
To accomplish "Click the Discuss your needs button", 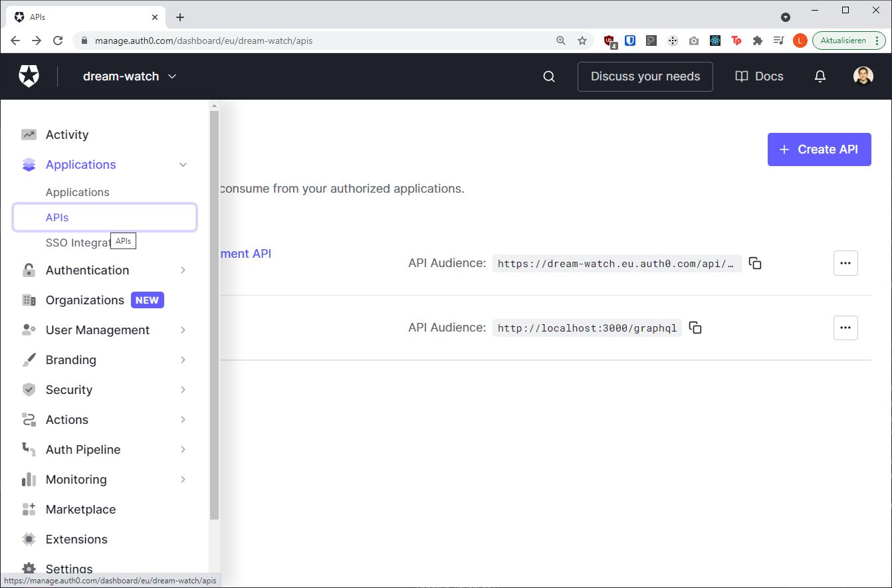I will pos(645,76).
